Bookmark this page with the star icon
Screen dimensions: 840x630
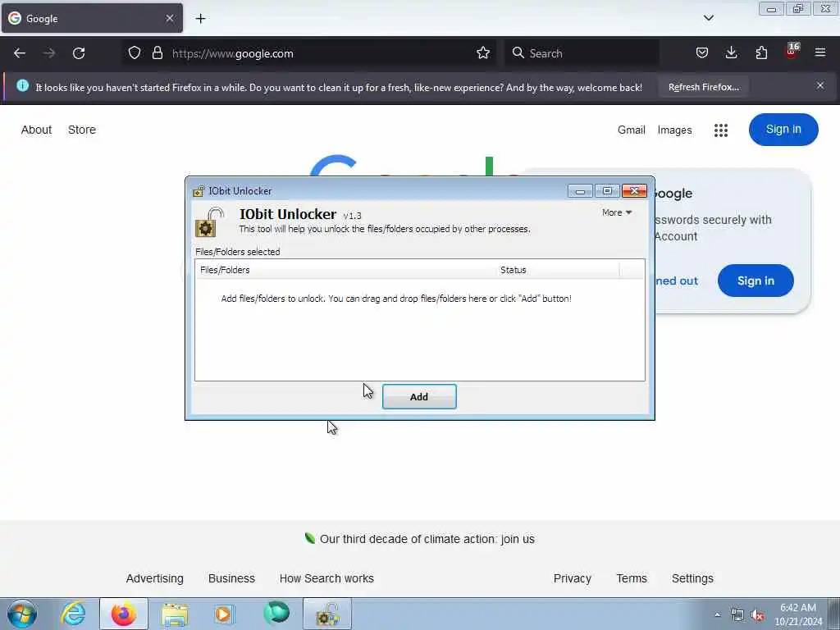pos(482,53)
